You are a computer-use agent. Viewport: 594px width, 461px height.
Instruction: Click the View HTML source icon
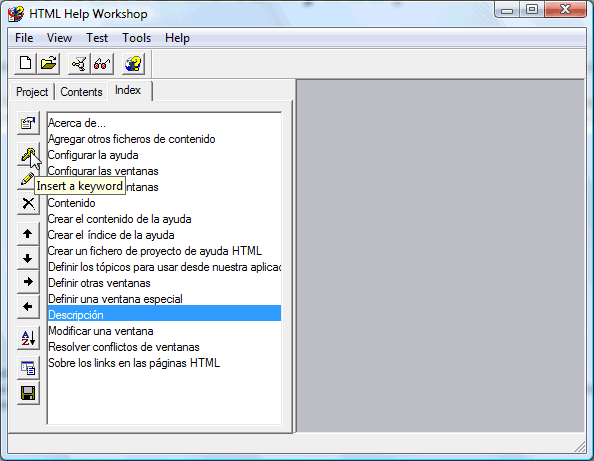(x=28, y=368)
